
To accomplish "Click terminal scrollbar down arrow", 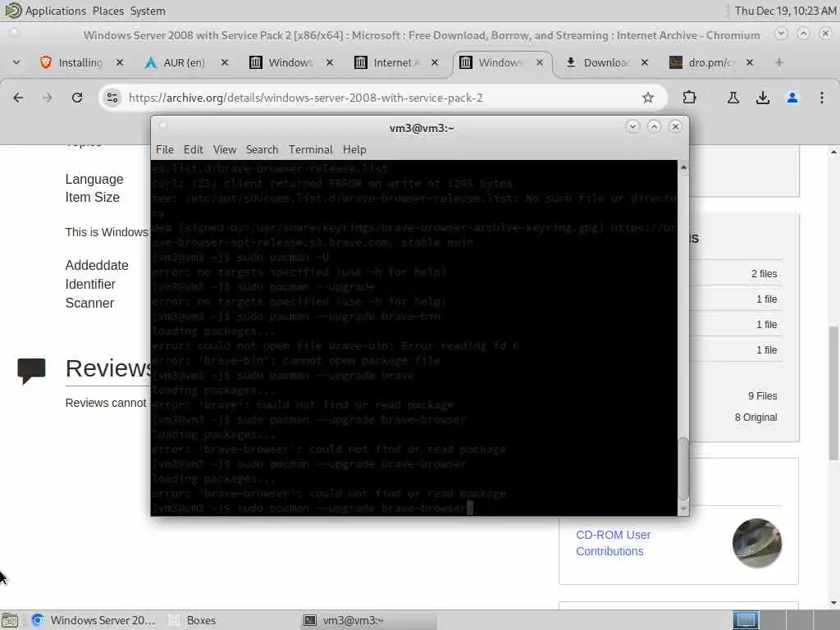I will (x=683, y=509).
